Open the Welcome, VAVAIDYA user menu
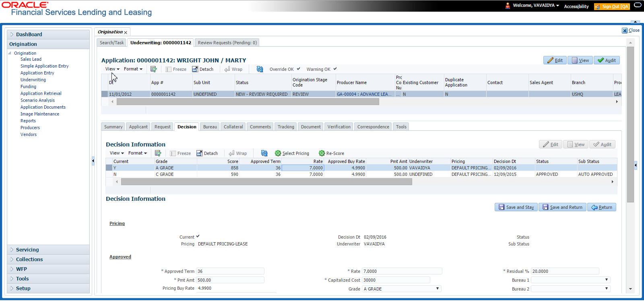Viewport: 644px width, 301px height. 536,6
